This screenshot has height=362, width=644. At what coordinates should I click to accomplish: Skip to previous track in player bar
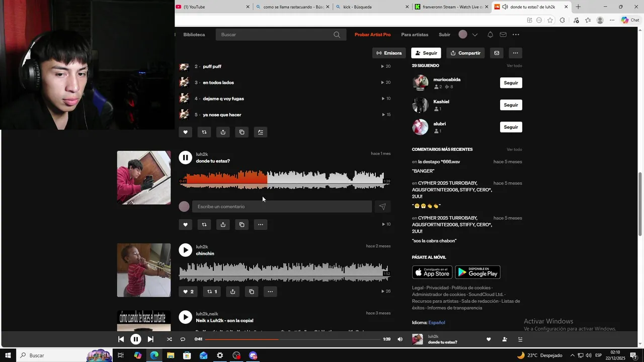tap(121, 339)
